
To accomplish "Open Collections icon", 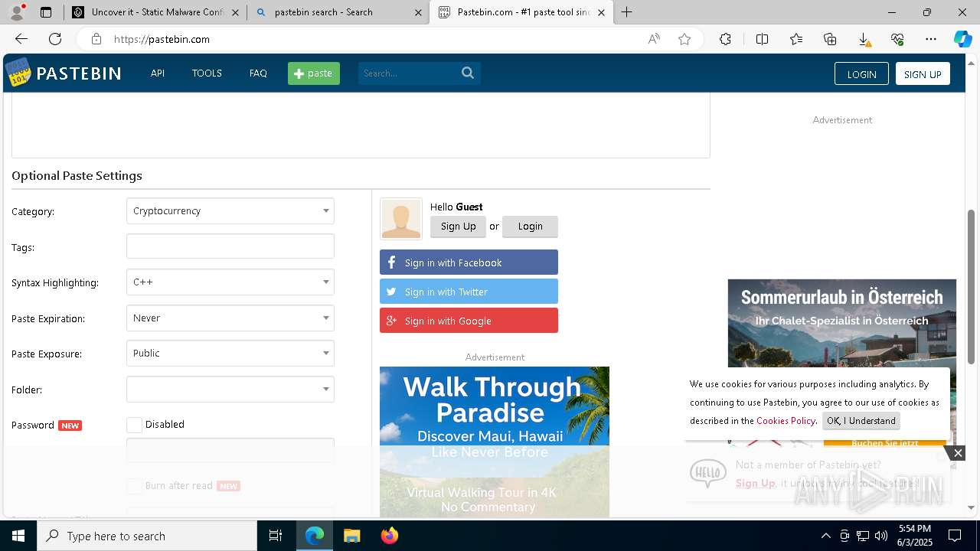I will tap(830, 39).
